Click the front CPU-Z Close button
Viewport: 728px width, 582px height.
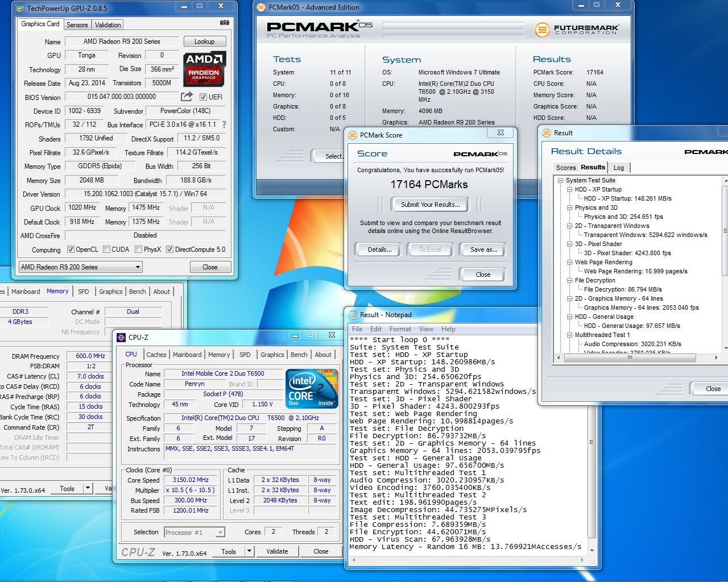[x=321, y=551]
